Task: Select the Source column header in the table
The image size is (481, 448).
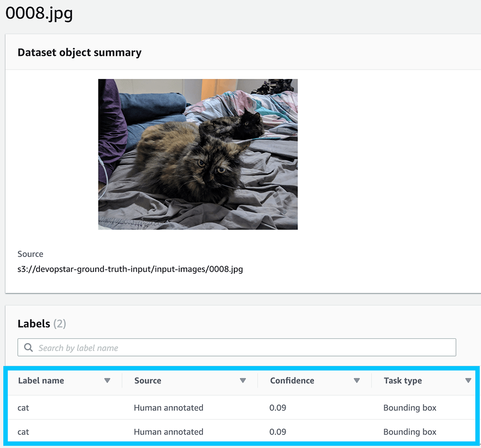Action: tap(148, 381)
